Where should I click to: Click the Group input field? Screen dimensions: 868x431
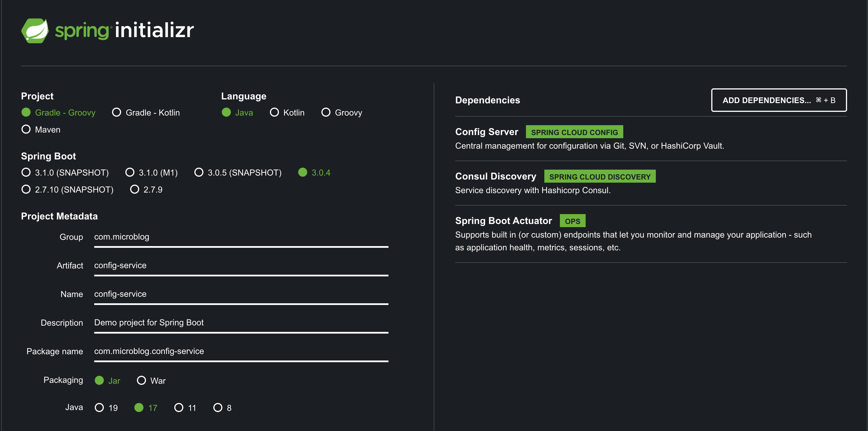(241, 237)
